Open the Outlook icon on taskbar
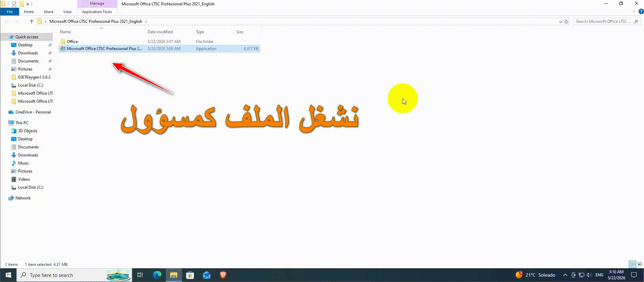Viewport: 644px width, 282px height. (x=206, y=275)
